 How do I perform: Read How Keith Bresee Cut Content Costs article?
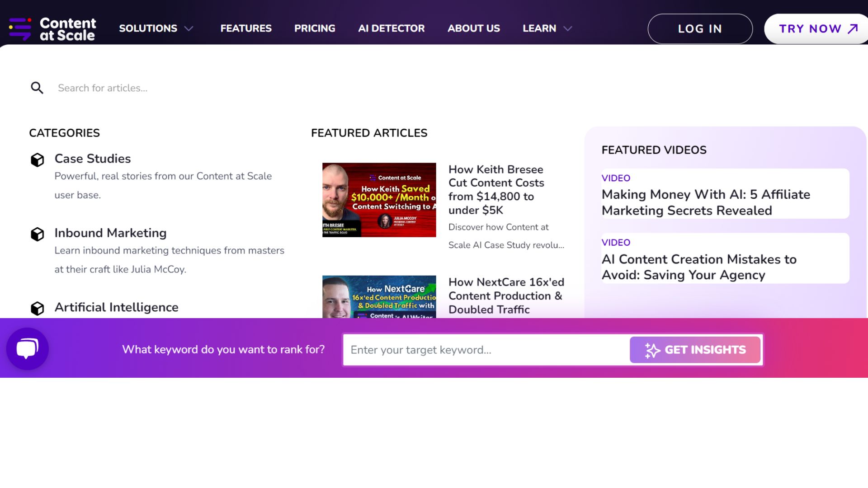[x=496, y=190]
